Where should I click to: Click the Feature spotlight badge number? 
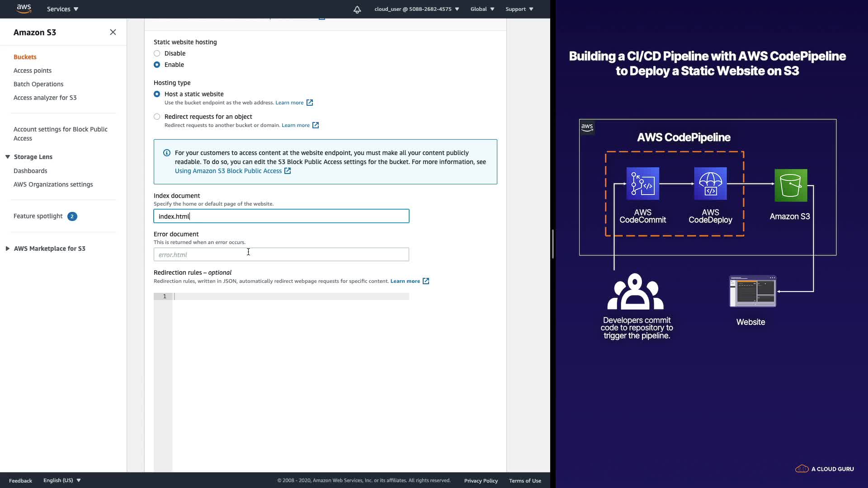tap(72, 216)
